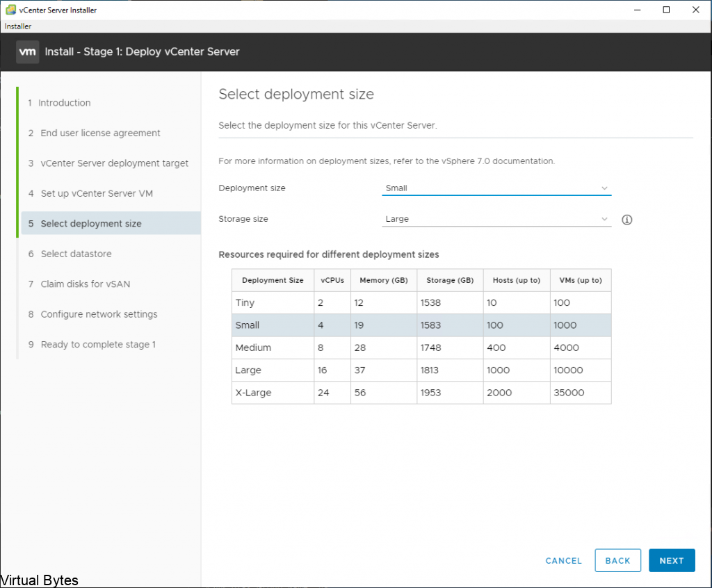This screenshot has height=588, width=712.
Task: Click the 37 memory value for Large
Action: (359, 370)
